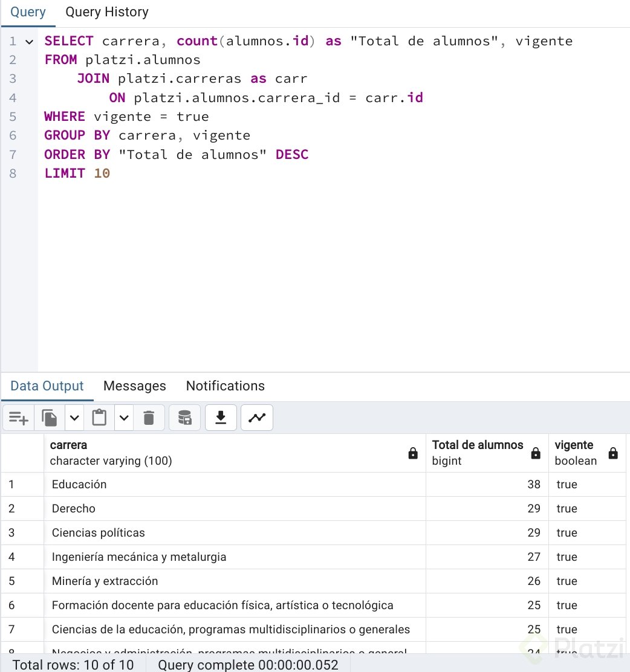Click the Delete trash icon

point(149,418)
